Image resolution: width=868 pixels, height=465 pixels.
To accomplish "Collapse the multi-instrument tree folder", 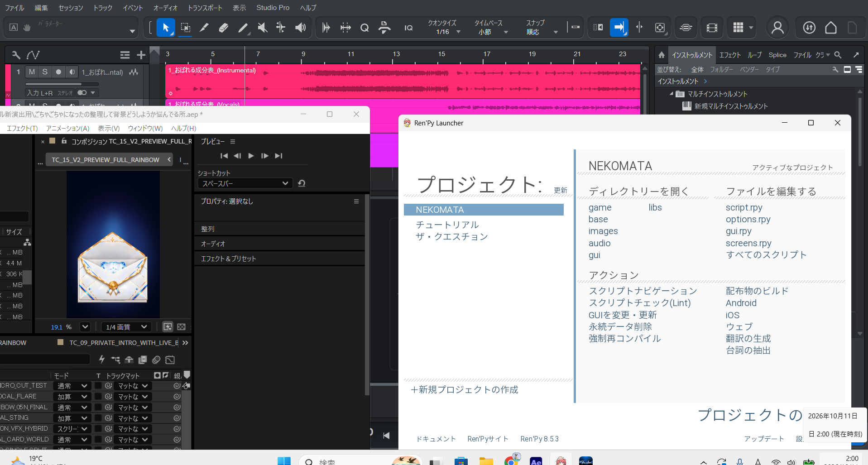I will [671, 94].
